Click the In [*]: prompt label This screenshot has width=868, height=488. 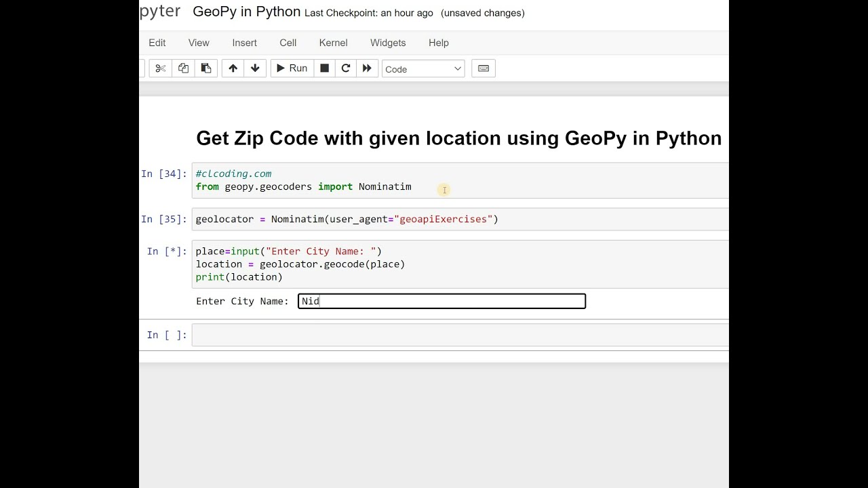(167, 251)
